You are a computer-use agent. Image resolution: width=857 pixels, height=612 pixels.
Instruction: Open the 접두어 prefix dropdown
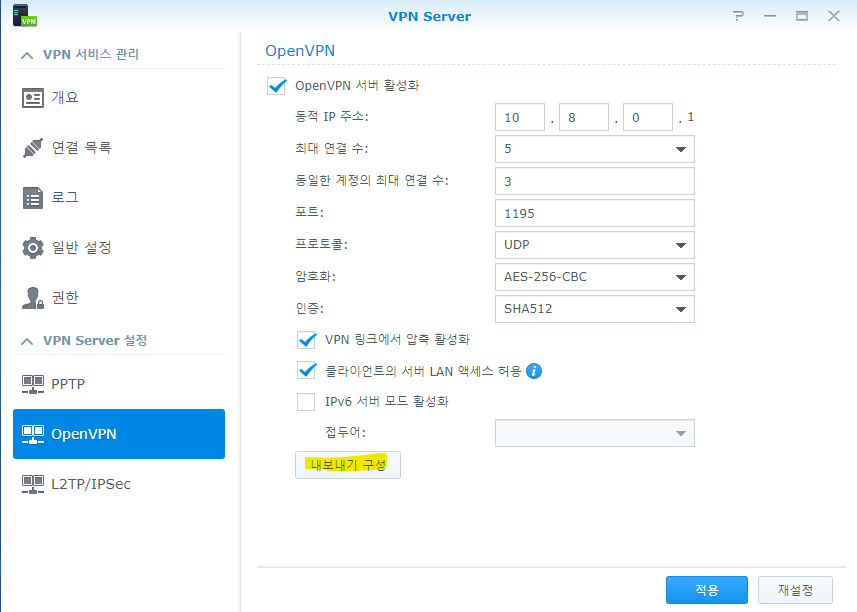[595, 433]
